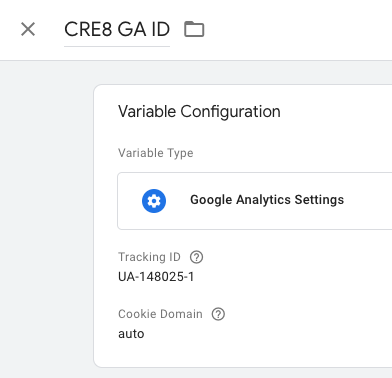Click the Cookie Domain value auto

pos(131,334)
